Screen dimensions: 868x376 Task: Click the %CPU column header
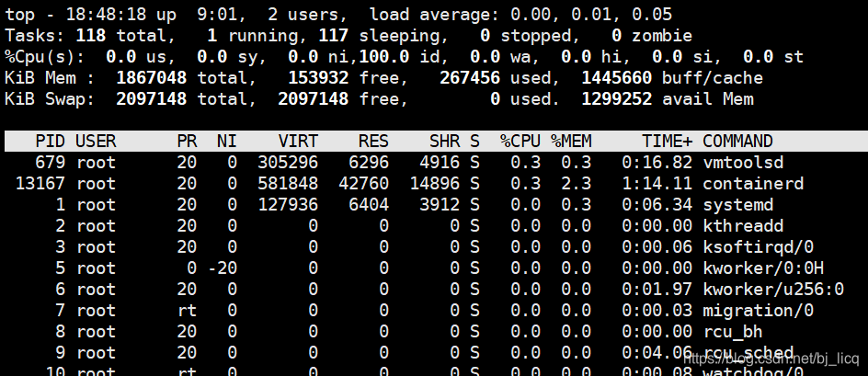pyautogui.click(x=520, y=142)
